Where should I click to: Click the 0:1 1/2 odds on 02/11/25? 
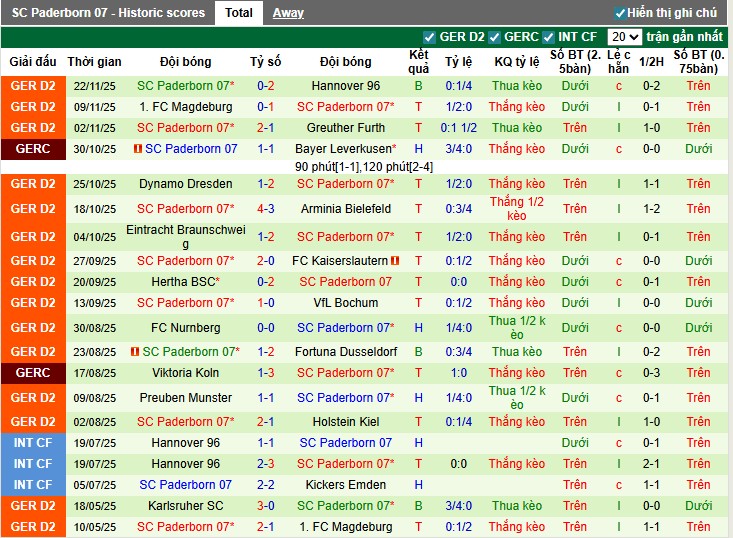[459, 128]
